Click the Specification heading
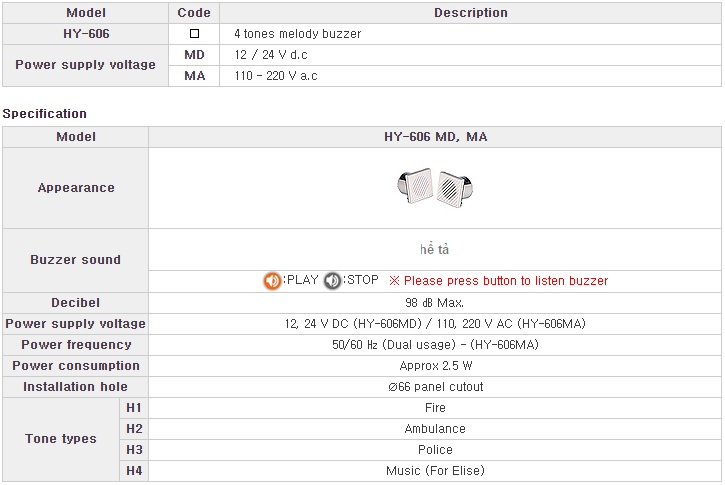This screenshot has width=725, height=485. coord(44,114)
